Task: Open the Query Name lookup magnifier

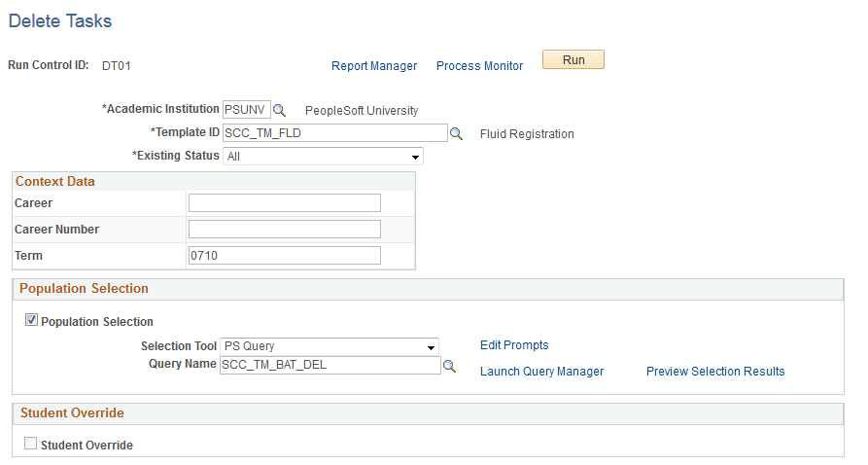Action: click(x=449, y=366)
